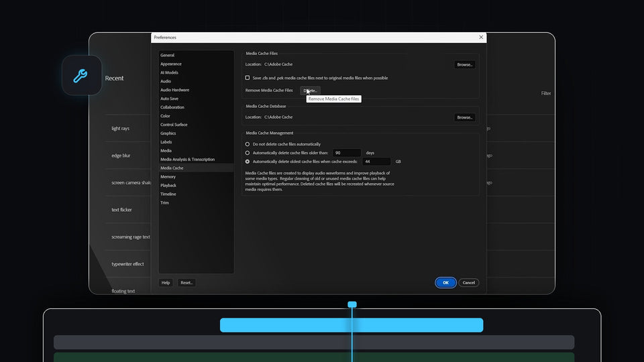Screen dimensions: 644x362
Task: Select the screaming rage text recent item
Action: (x=131, y=237)
